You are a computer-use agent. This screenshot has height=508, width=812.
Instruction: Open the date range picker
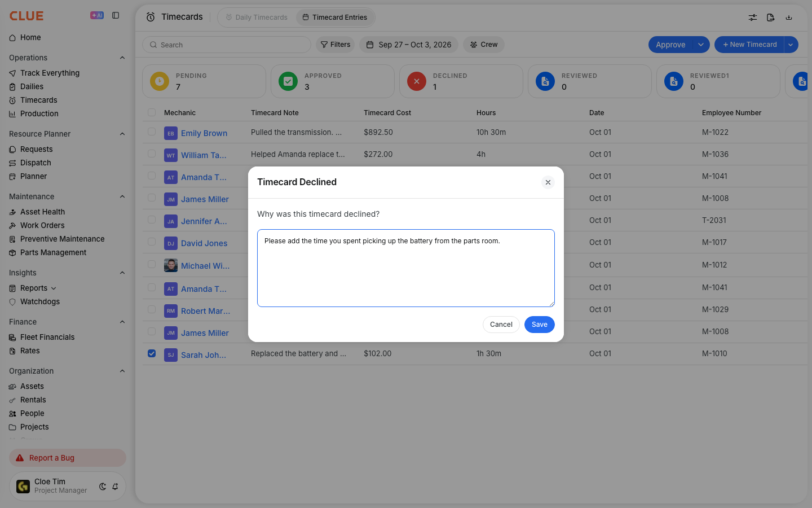[x=409, y=45]
